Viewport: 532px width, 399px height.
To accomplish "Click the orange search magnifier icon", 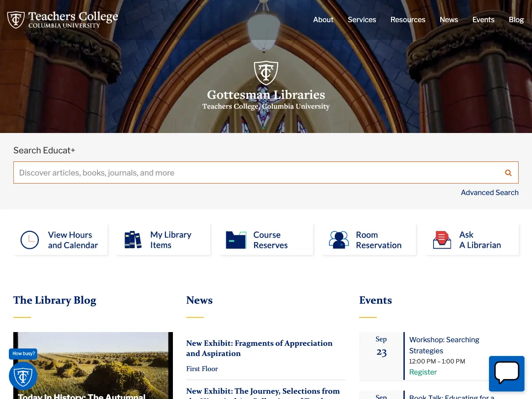I will click(x=508, y=173).
